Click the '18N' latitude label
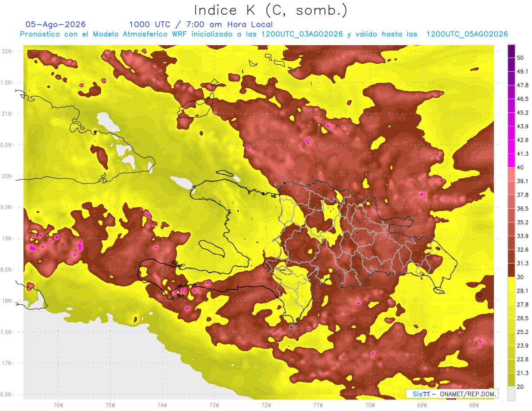Viewport: 532px width, 411px height. [x=6, y=301]
